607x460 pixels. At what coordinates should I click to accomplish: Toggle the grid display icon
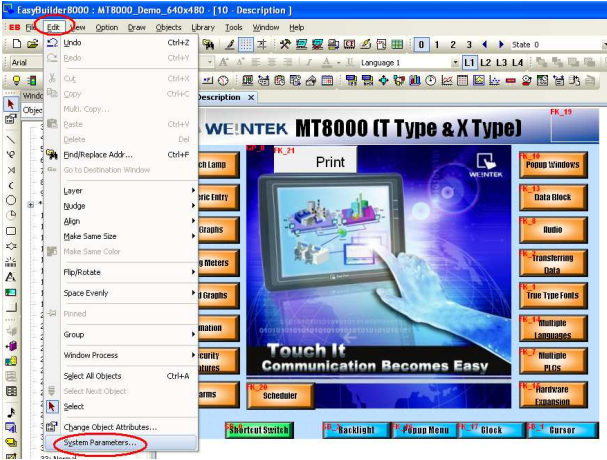[245, 44]
